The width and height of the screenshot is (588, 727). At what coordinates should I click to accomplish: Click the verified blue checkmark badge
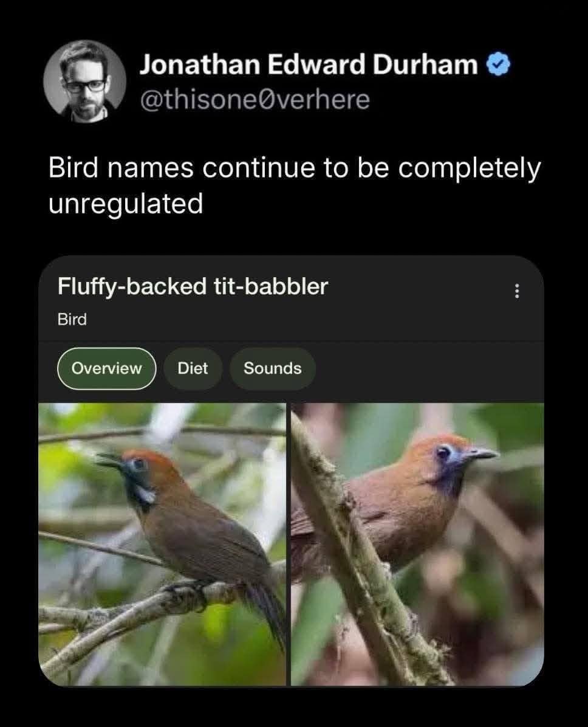[497, 64]
